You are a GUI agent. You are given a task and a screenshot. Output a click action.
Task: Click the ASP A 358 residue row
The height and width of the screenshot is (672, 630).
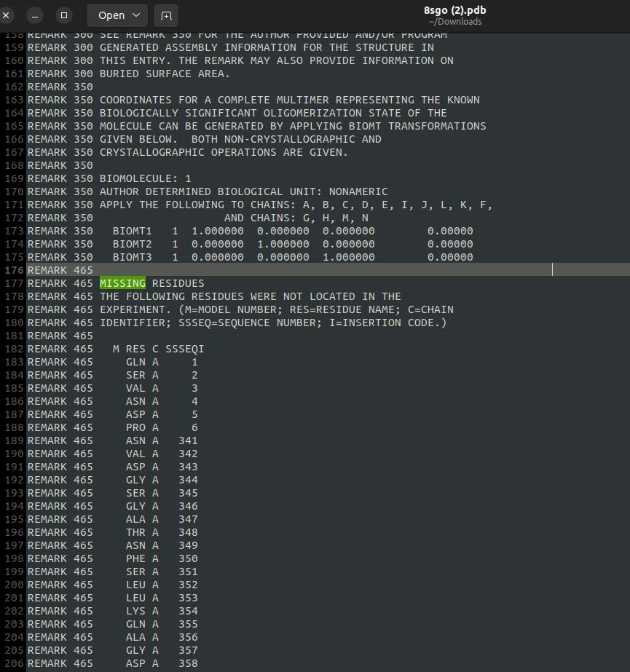[x=160, y=663]
